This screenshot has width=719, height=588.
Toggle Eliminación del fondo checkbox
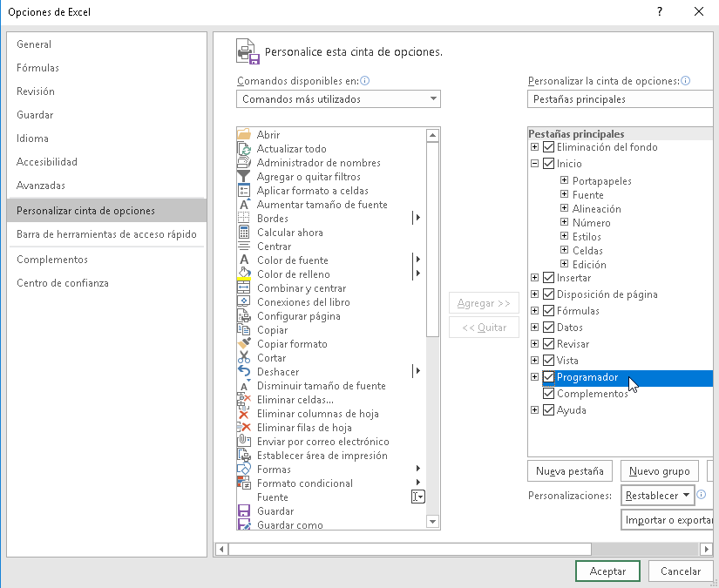(548, 146)
